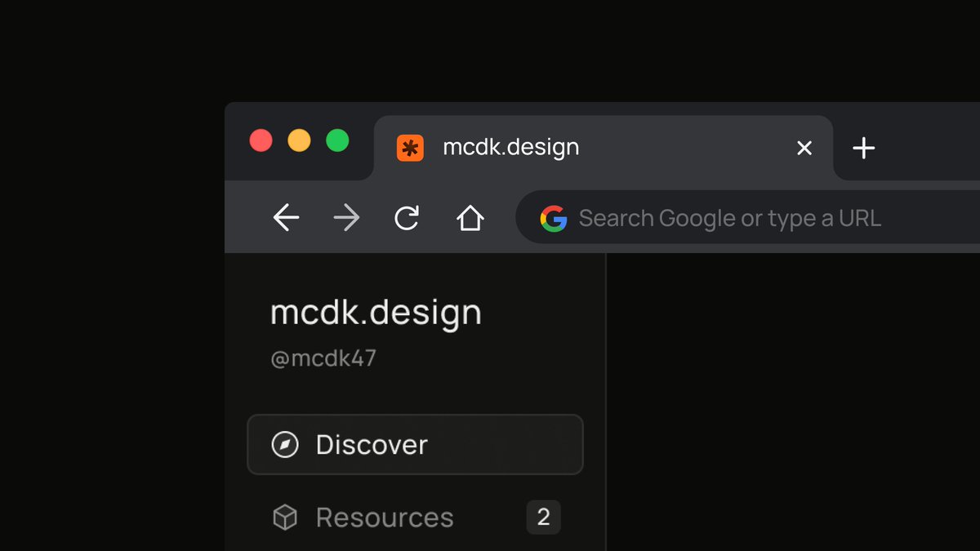Close the mcdk.design tab

pos(804,148)
